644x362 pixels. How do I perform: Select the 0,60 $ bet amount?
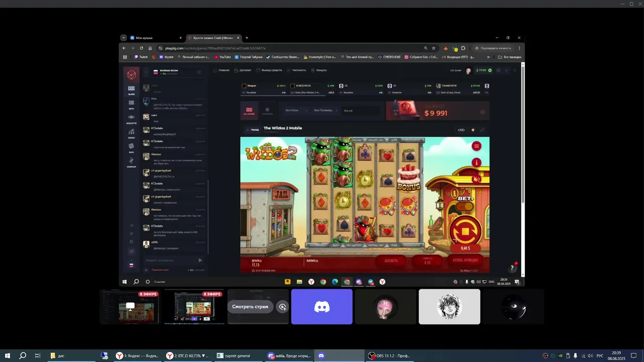pos(465,248)
